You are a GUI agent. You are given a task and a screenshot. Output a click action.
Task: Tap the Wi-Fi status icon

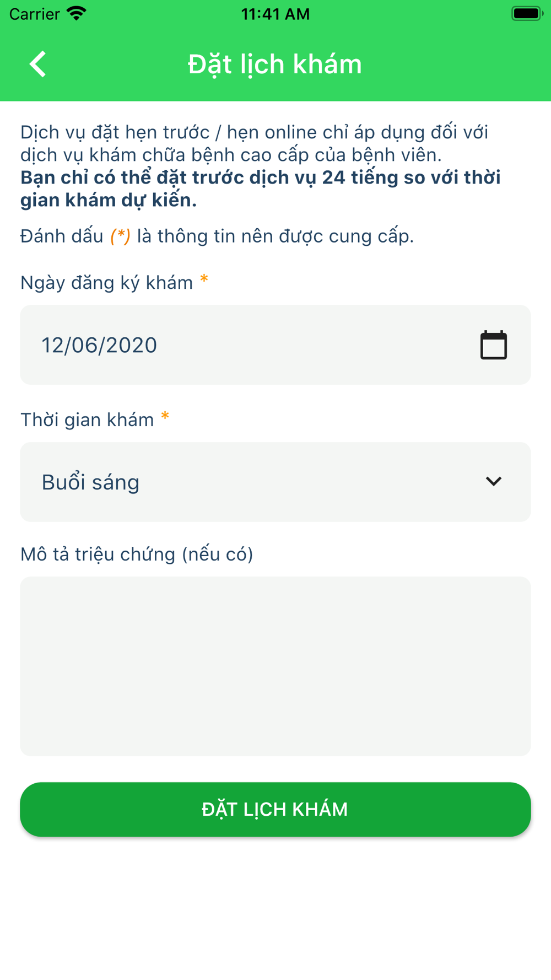click(76, 14)
